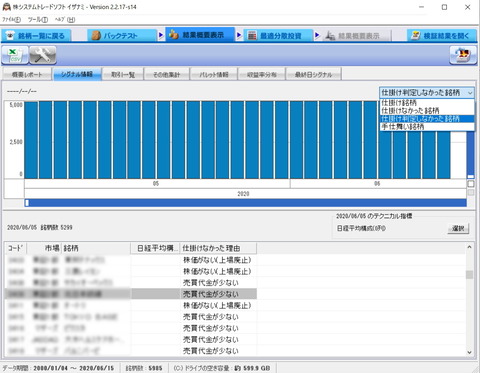
Task: Sort by 日経平均構... column header
Action: click(155, 248)
